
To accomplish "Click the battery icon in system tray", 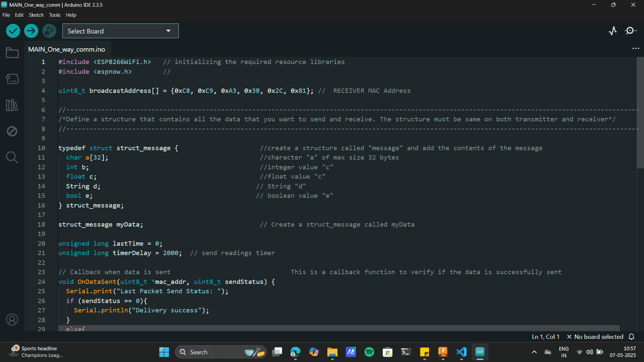I will 600,352.
